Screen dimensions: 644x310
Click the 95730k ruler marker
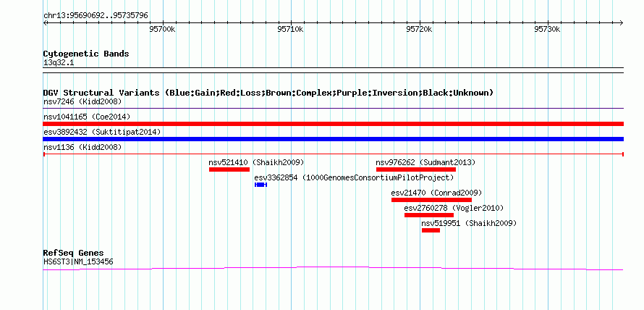548,29
